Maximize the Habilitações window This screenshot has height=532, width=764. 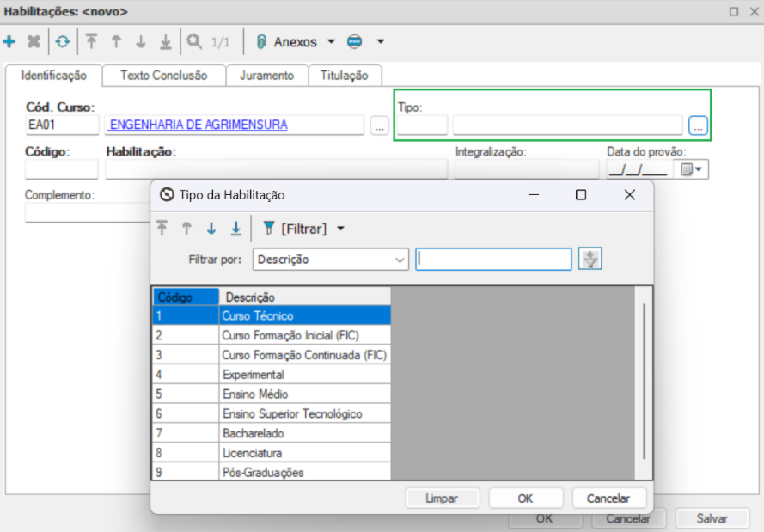tap(734, 12)
